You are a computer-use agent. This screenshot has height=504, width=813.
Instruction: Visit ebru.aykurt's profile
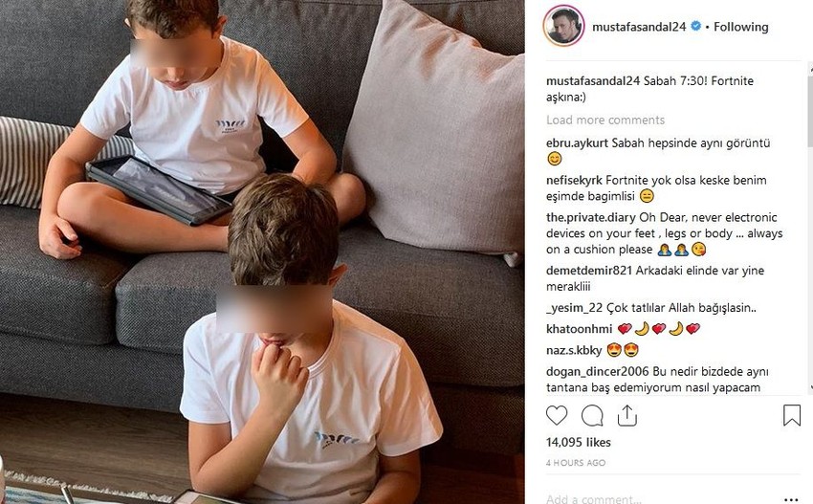577,143
